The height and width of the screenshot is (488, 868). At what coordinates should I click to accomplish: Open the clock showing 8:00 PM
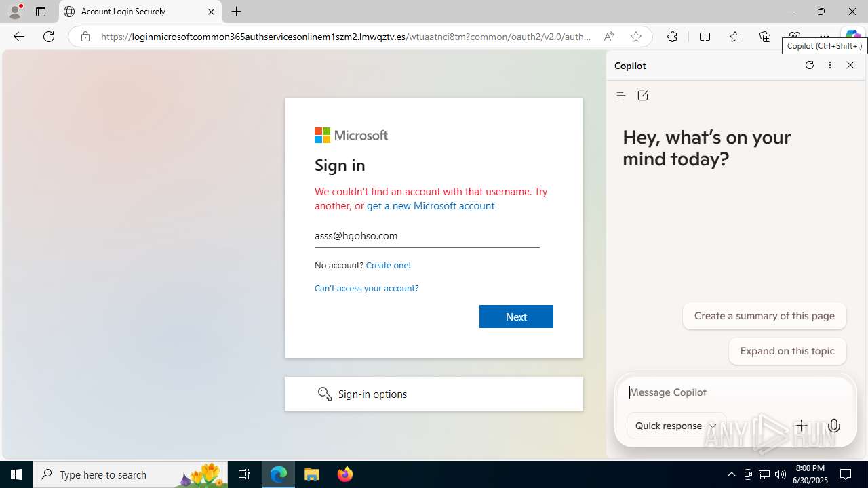(x=810, y=474)
